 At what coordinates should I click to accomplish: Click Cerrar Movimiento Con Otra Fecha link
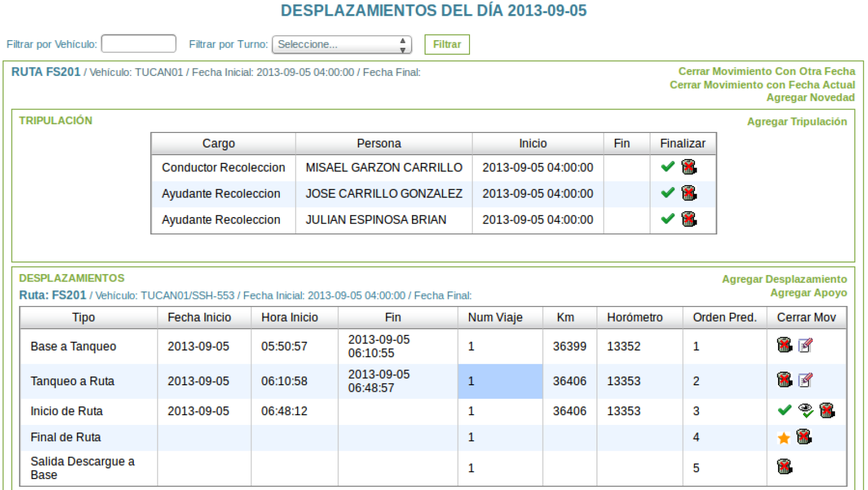(x=767, y=71)
